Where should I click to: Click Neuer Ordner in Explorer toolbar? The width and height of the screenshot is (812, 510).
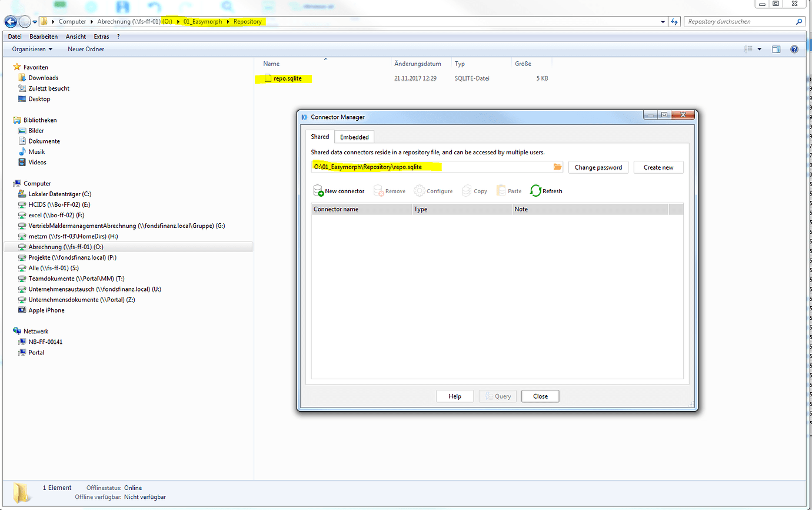(86, 49)
